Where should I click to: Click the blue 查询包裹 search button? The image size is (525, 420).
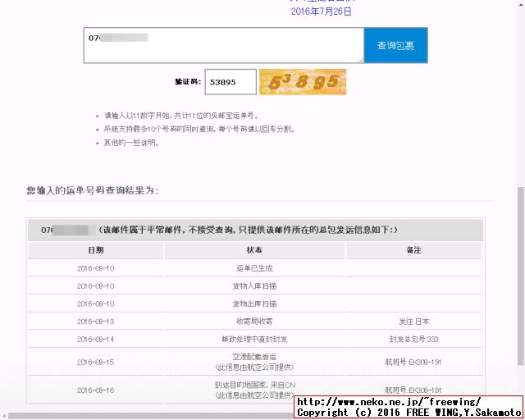pyautogui.click(x=395, y=45)
